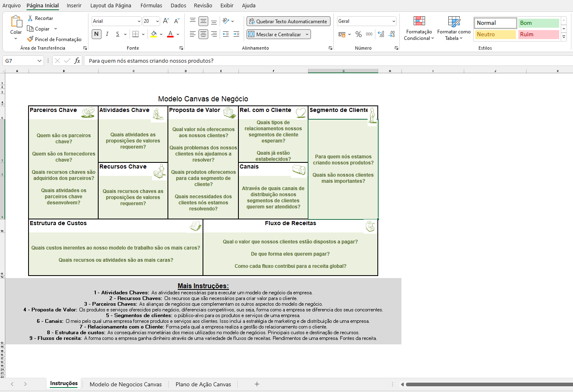Click Formatar como Tabela button
Viewport: 573px width, 392px height.
[454, 28]
